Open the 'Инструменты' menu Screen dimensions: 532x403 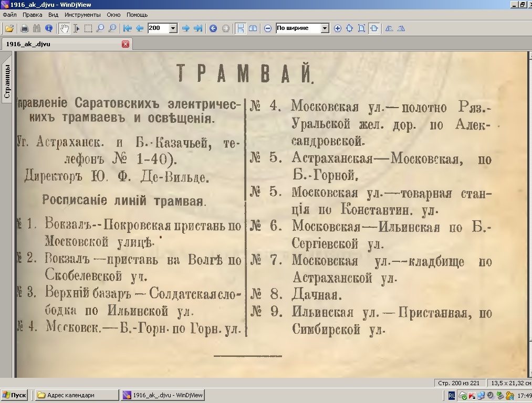(x=82, y=15)
